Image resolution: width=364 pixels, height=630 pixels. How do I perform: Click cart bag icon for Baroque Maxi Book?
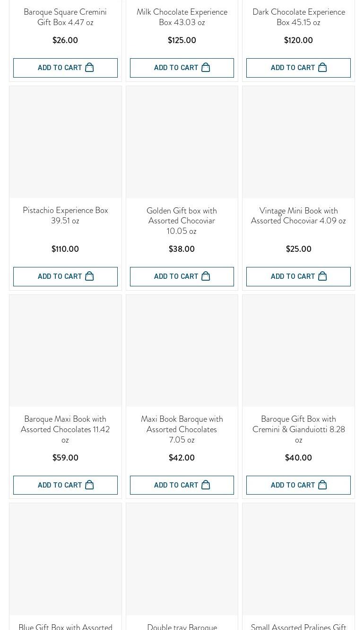(x=89, y=485)
